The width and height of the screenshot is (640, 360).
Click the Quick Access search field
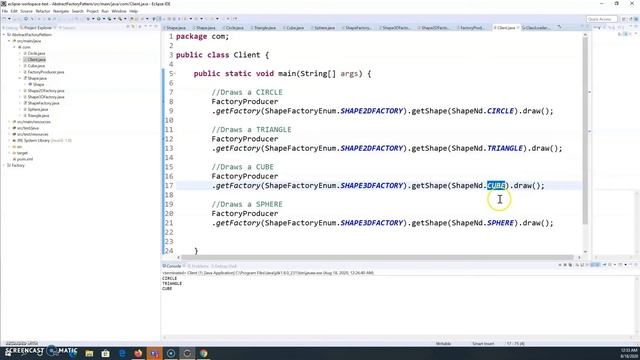601,19
